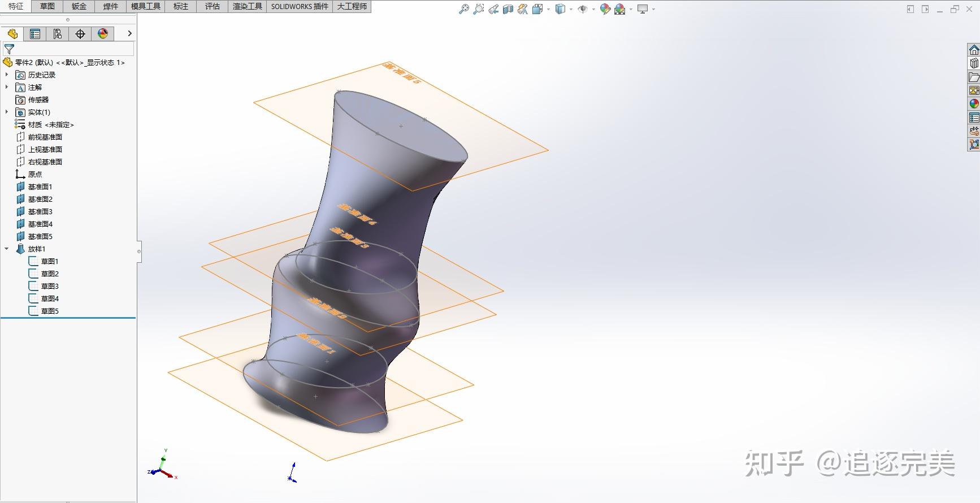This screenshot has height=503, width=980.
Task: Open the Display Style dropdown arrow
Action: [571, 9]
